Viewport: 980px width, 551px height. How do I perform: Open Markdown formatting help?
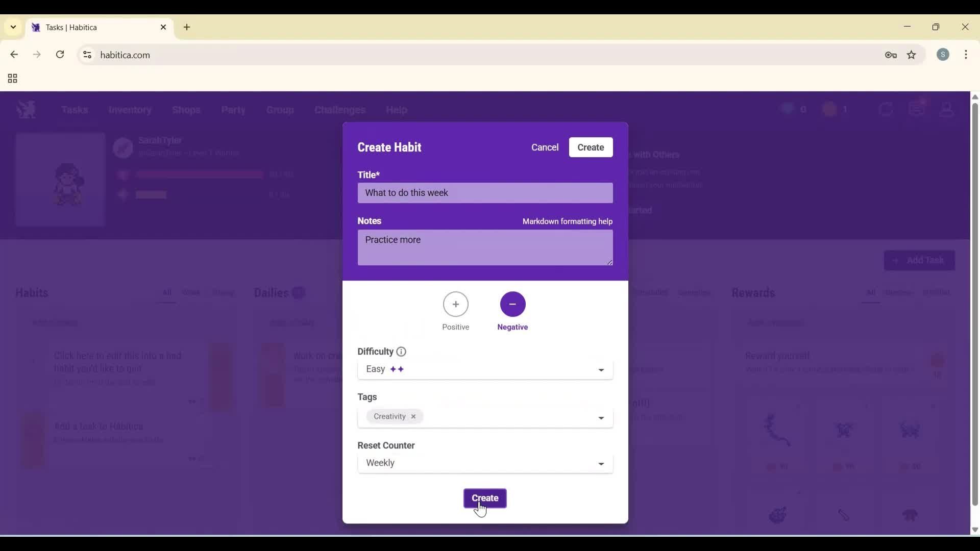(567, 221)
